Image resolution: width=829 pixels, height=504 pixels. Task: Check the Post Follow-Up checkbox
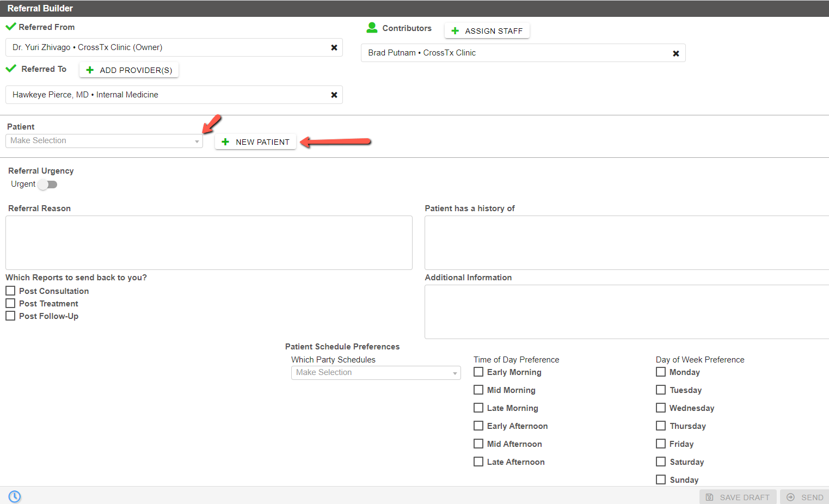coord(10,316)
